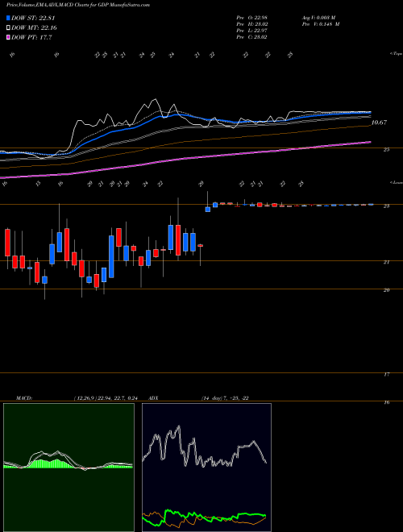Click the '<-Tops' label at right edge
Screen dimensions: 403x532
coord(396,54)
